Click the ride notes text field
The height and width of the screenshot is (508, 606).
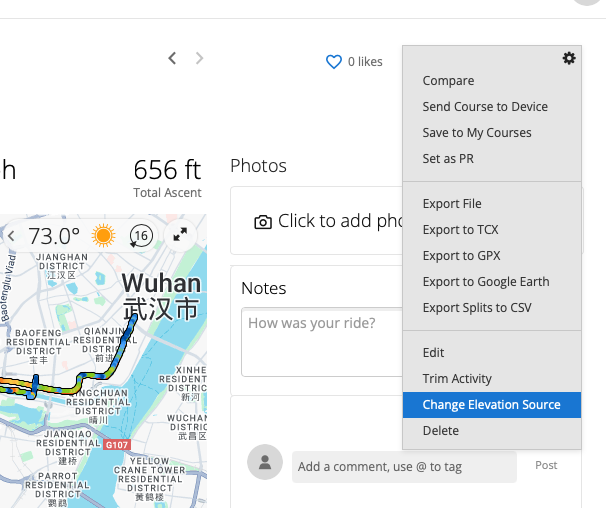[322, 342]
